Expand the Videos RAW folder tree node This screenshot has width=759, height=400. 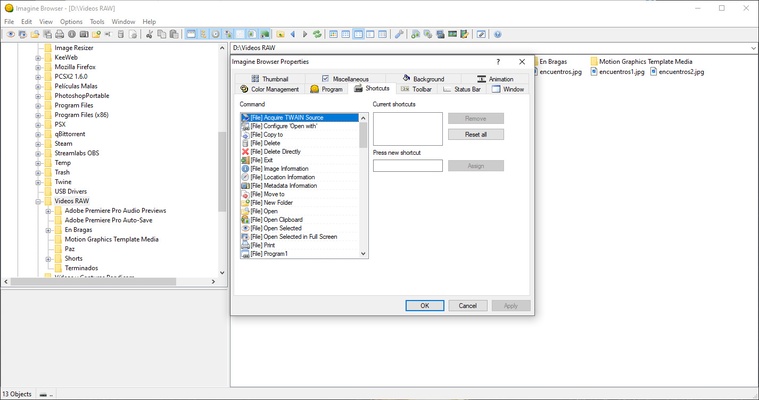pyautogui.click(x=38, y=201)
